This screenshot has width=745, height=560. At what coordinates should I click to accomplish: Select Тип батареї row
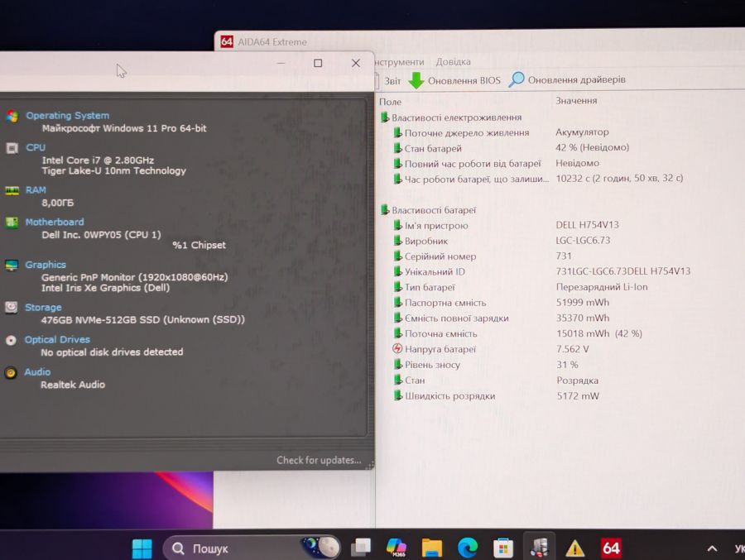point(521,287)
